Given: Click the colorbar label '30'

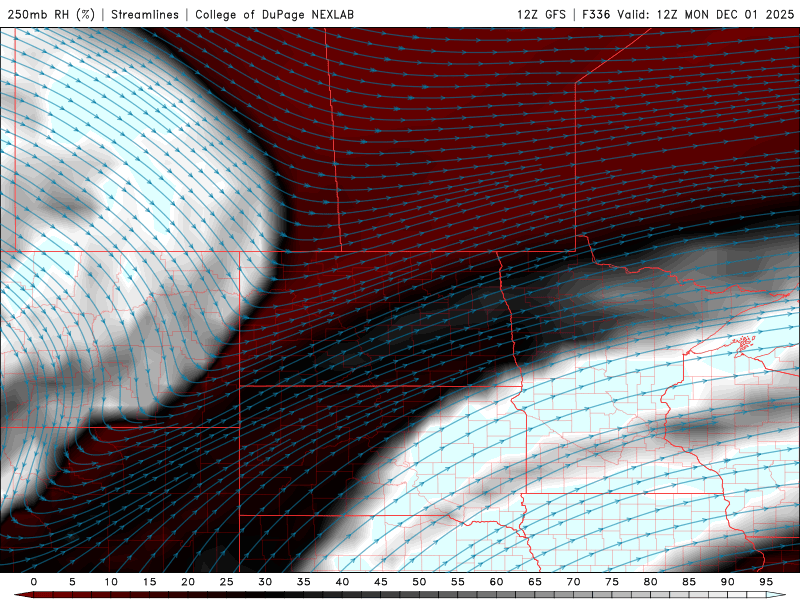Looking at the screenshot, I should 265,582.
